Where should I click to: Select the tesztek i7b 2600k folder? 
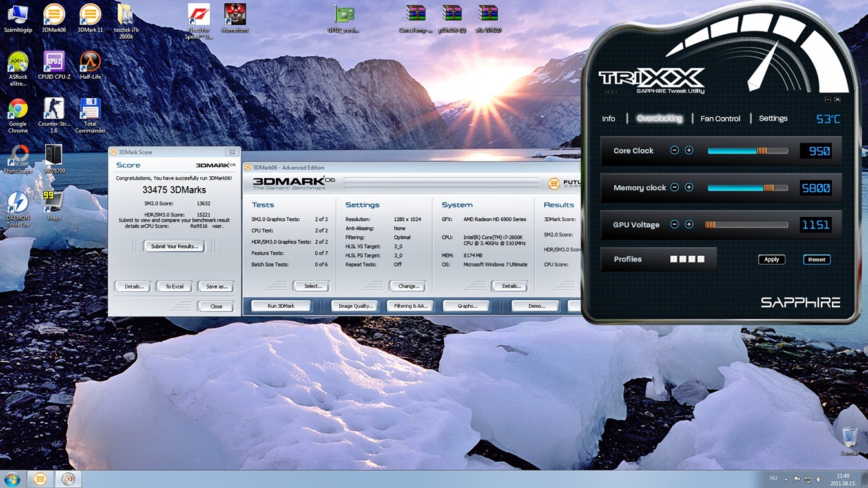126,21
